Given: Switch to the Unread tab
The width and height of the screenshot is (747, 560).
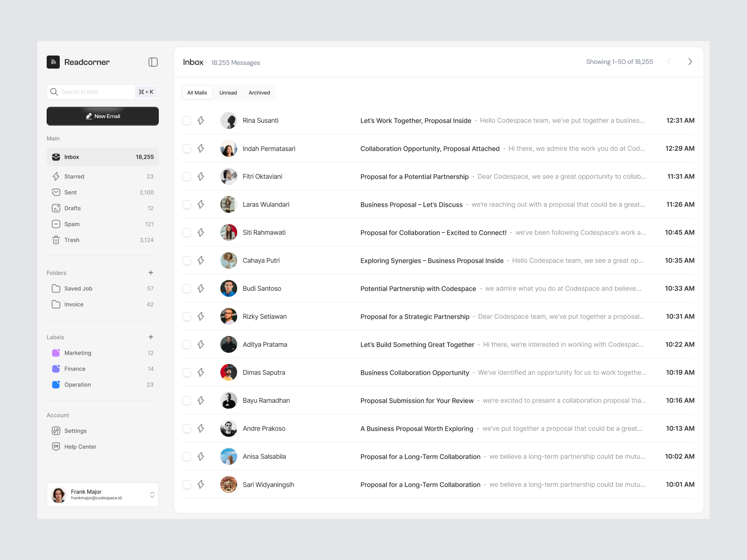Looking at the screenshot, I should pos(228,92).
